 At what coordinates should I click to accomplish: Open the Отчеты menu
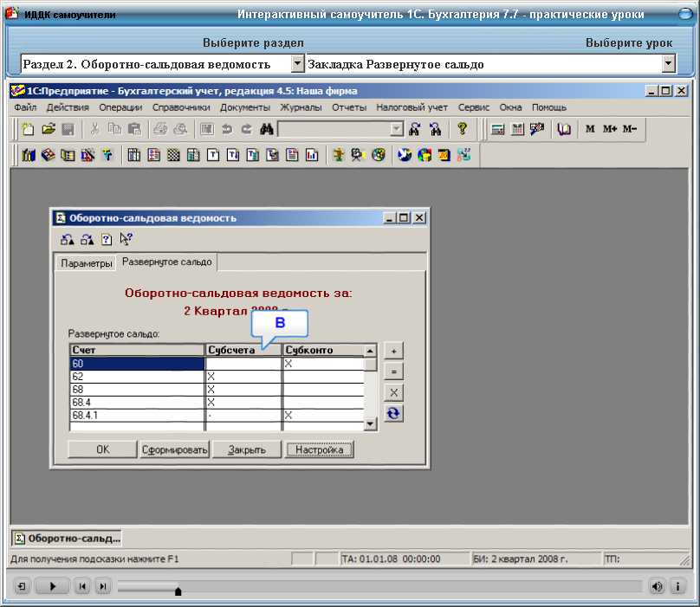point(349,107)
